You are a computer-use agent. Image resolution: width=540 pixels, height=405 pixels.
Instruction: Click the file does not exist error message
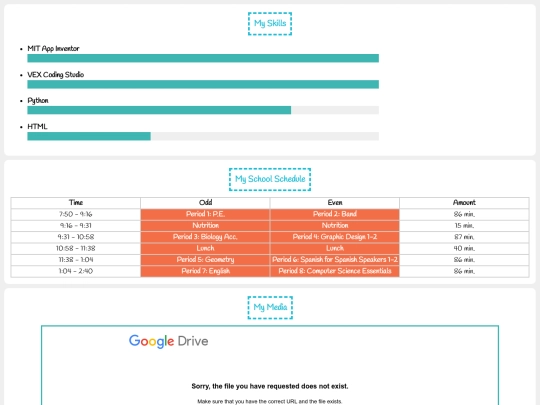[270, 386]
